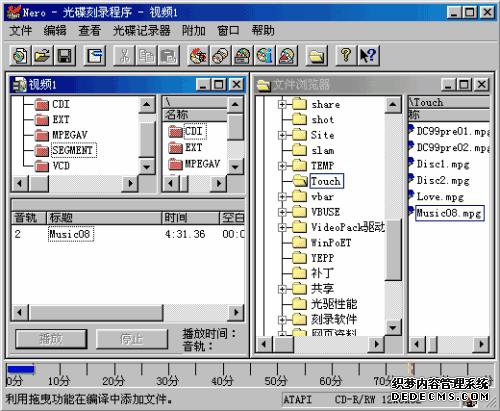500x411 pixels.
Task: Click the Save floppy disk icon
Action: [65, 55]
